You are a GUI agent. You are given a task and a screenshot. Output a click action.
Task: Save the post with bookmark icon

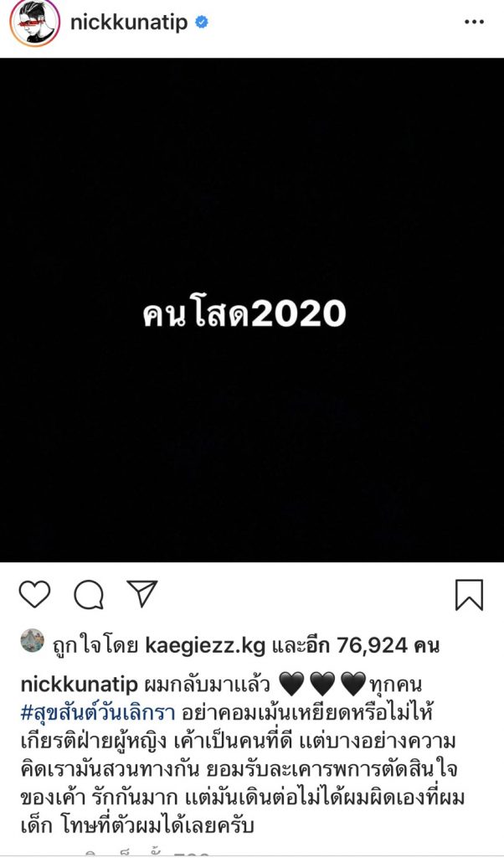(469, 595)
